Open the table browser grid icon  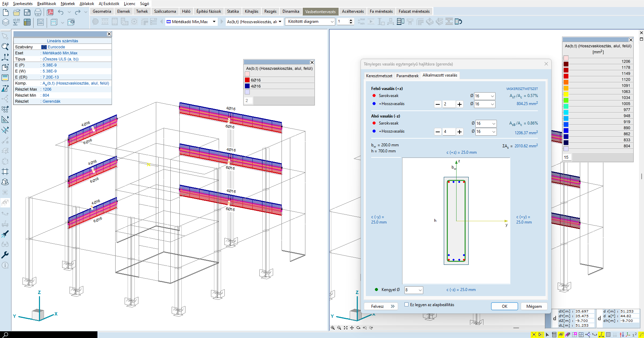[27, 22]
